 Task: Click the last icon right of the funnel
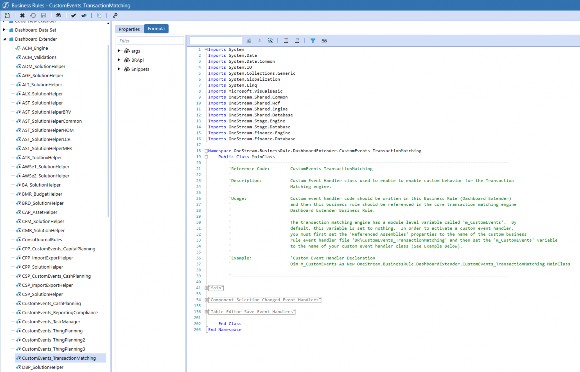pyautogui.click(x=324, y=41)
